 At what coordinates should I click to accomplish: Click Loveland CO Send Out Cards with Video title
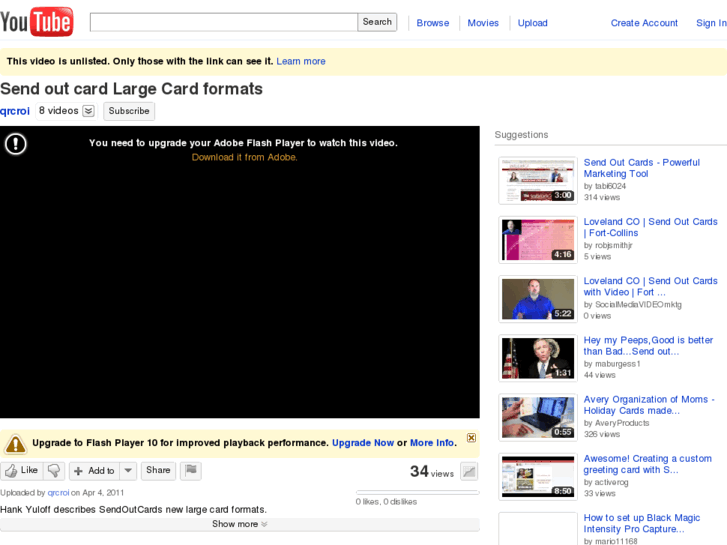(x=650, y=287)
